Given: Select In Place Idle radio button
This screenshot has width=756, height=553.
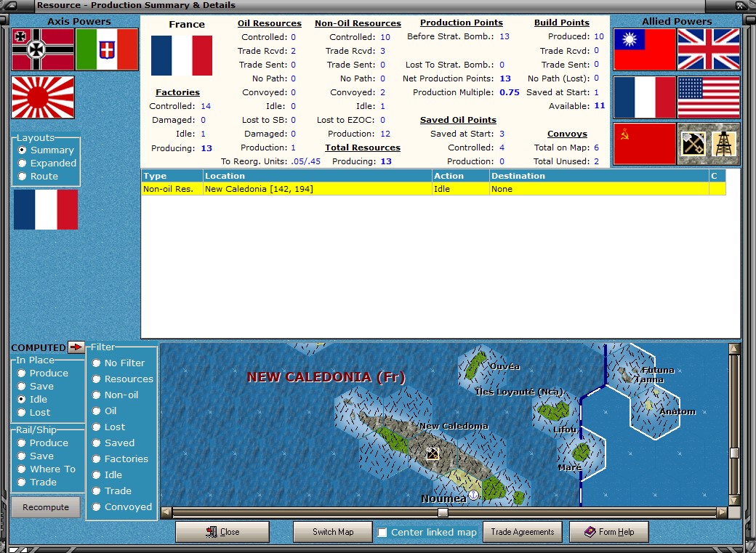Looking at the screenshot, I should click(21, 399).
